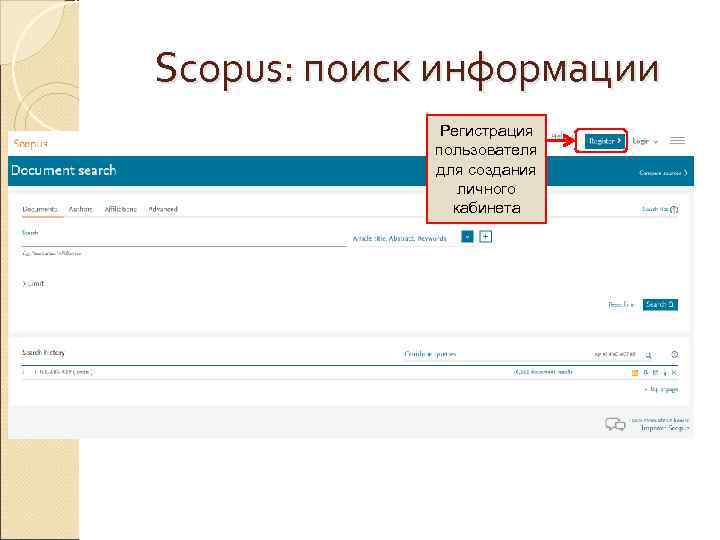Delete the search history row with X icon
Image resolution: width=720 pixels, height=540 pixels.
pos(674,372)
